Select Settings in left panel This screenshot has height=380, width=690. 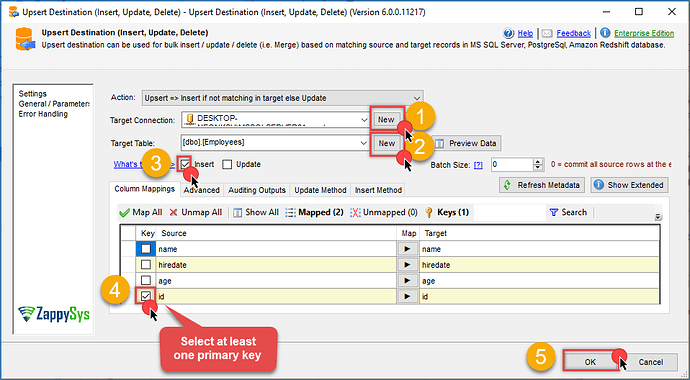33,94
